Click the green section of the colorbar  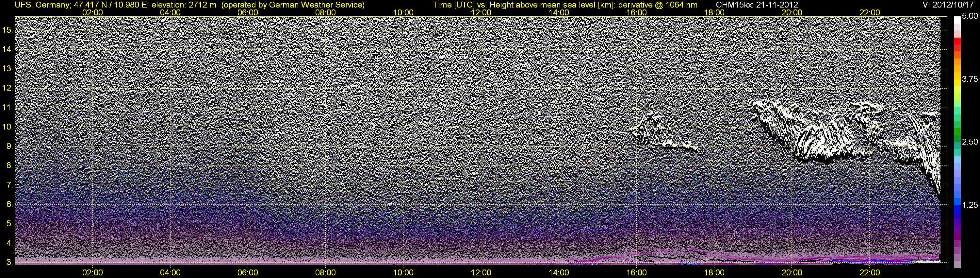[x=957, y=126]
